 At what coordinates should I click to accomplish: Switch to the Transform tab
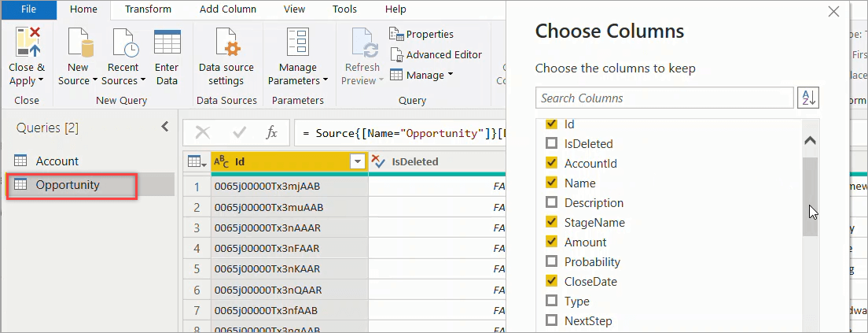[x=148, y=9]
